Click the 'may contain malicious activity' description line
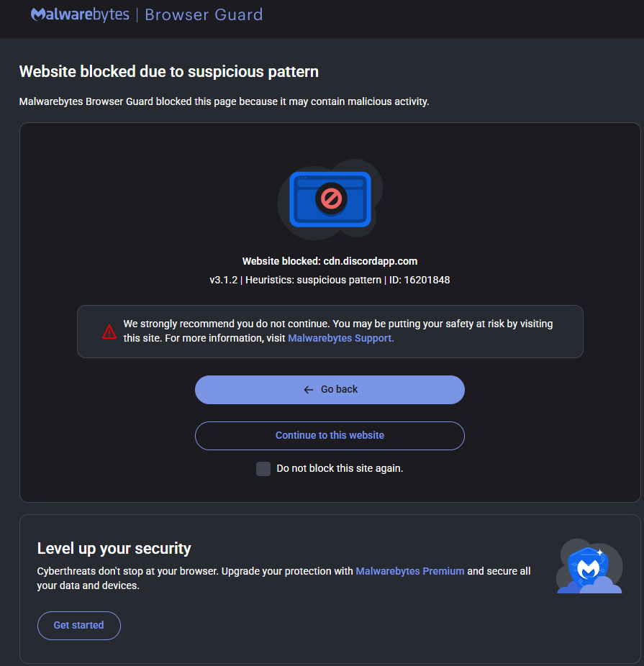 224,101
